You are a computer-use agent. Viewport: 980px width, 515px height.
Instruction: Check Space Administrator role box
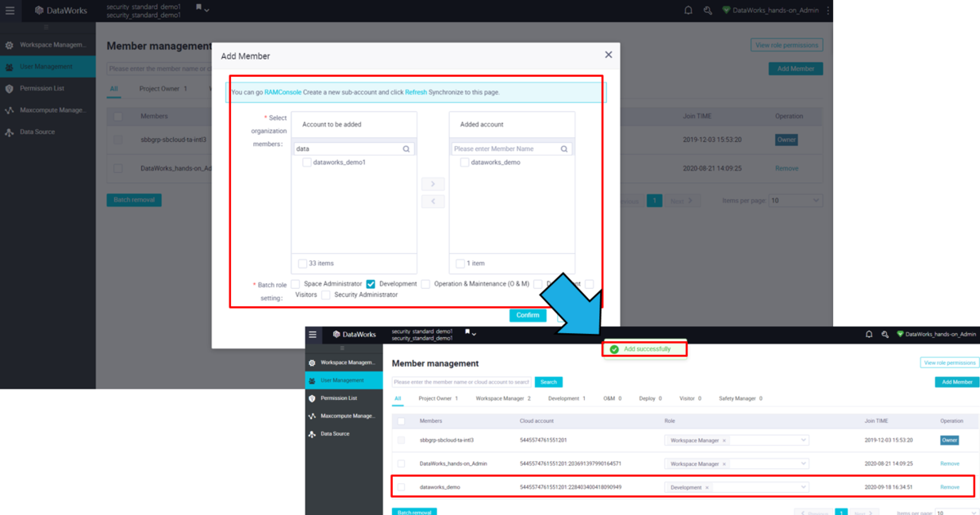[296, 284]
